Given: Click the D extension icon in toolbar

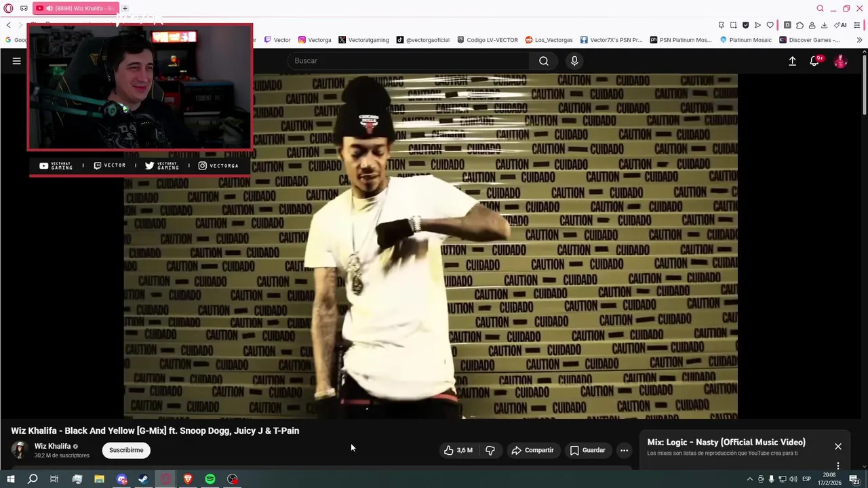Looking at the screenshot, I should (x=787, y=25).
